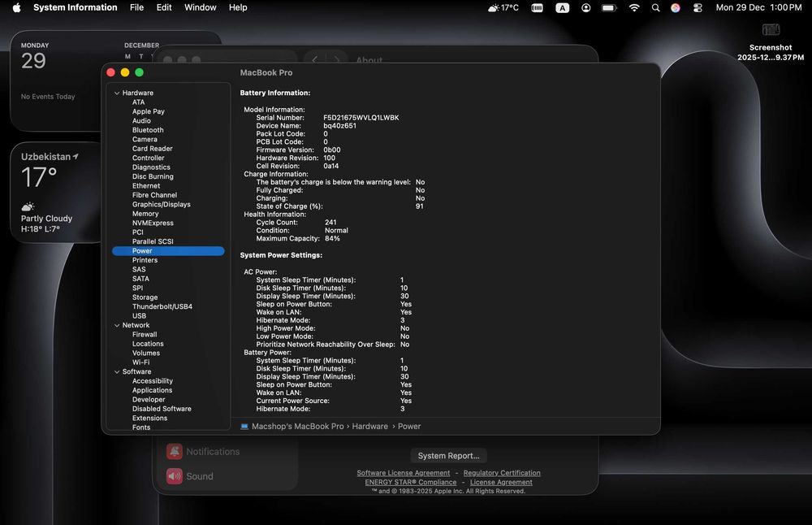This screenshot has width=812, height=525.
Task: Select Thunderbolt/USB4 in the sidebar
Action: coord(162,307)
